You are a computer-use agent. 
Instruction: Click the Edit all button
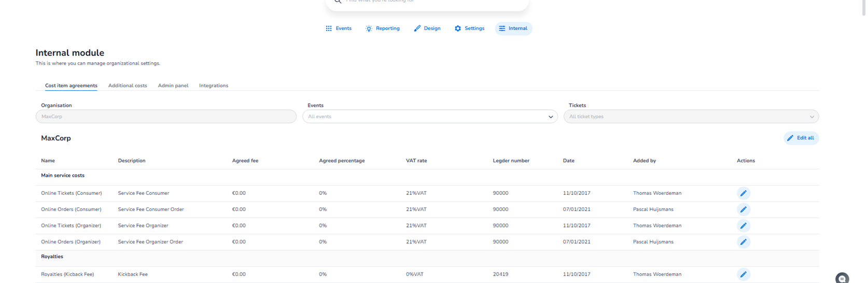tap(801, 138)
